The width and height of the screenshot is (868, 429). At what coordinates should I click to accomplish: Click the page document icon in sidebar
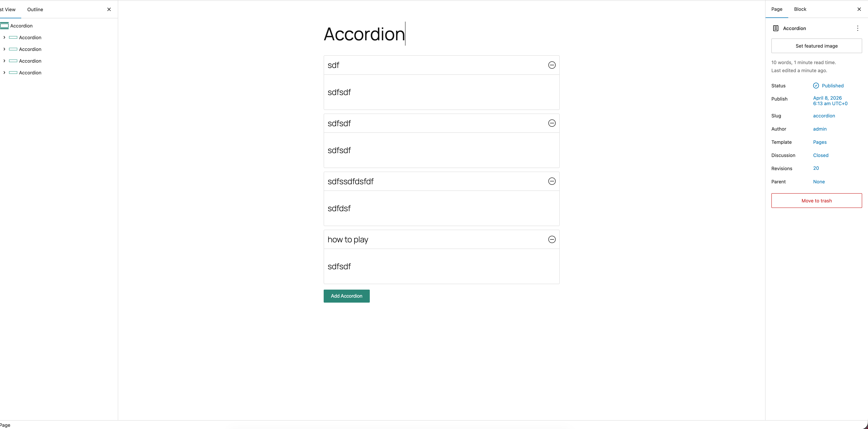(x=775, y=28)
